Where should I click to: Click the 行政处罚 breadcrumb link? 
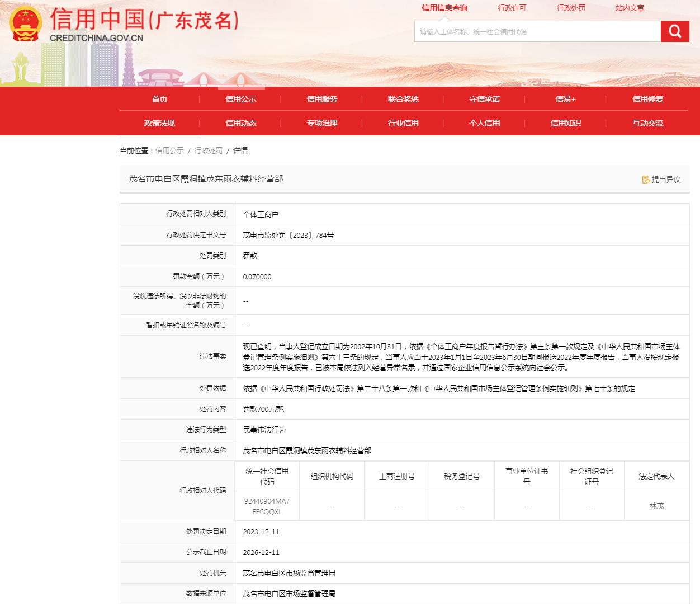coord(208,151)
